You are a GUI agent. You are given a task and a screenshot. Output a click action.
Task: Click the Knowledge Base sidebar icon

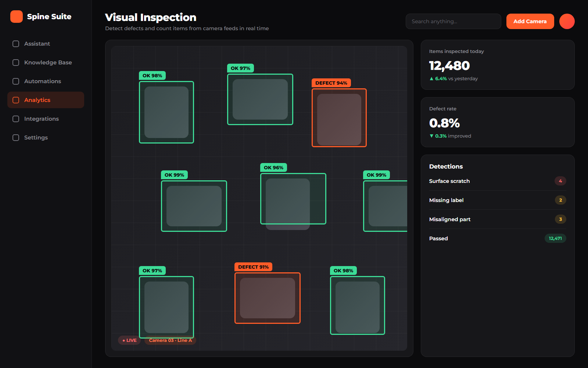pos(16,63)
